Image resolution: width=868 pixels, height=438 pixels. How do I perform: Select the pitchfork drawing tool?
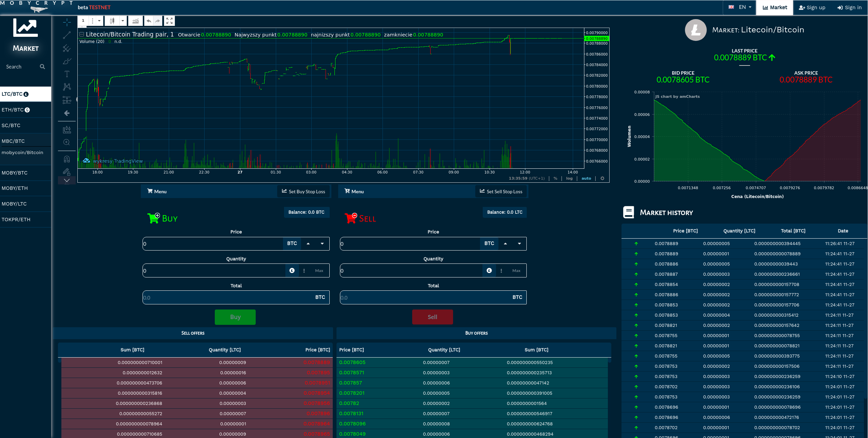[x=67, y=48]
